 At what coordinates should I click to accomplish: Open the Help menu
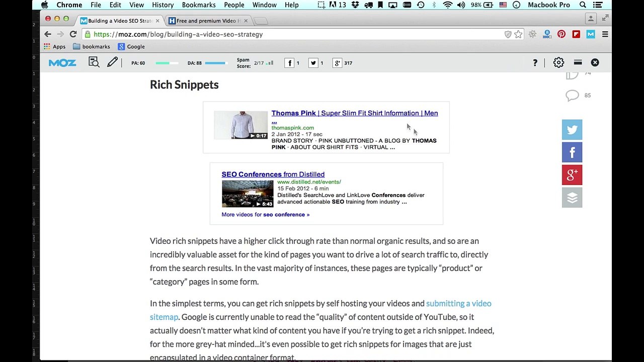[292, 5]
